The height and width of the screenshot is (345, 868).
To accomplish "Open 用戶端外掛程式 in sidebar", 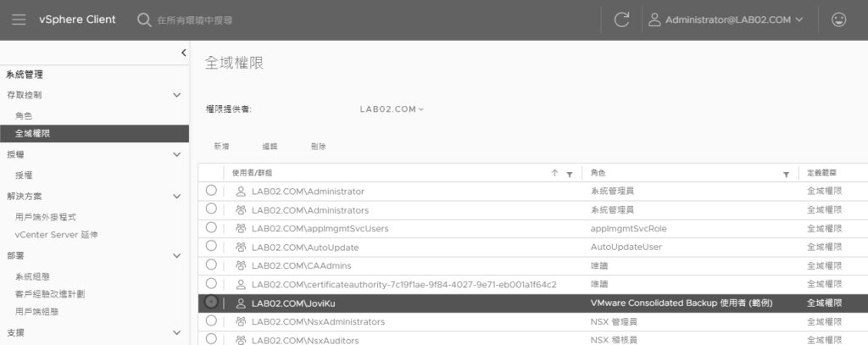I will click(x=46, y=218).
